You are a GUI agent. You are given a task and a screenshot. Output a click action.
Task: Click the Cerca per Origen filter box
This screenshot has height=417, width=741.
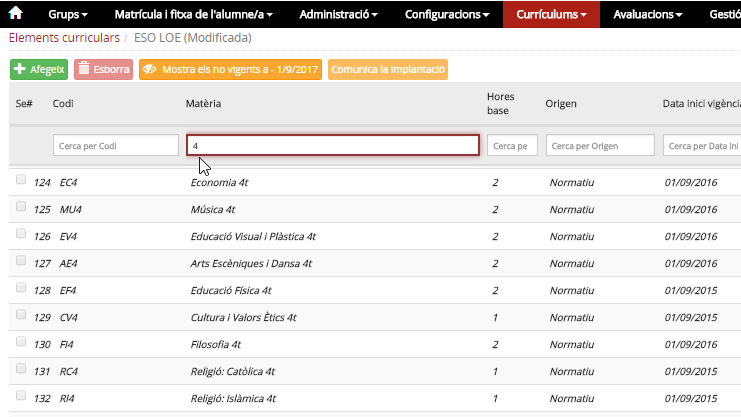click(x=600, y=146)
